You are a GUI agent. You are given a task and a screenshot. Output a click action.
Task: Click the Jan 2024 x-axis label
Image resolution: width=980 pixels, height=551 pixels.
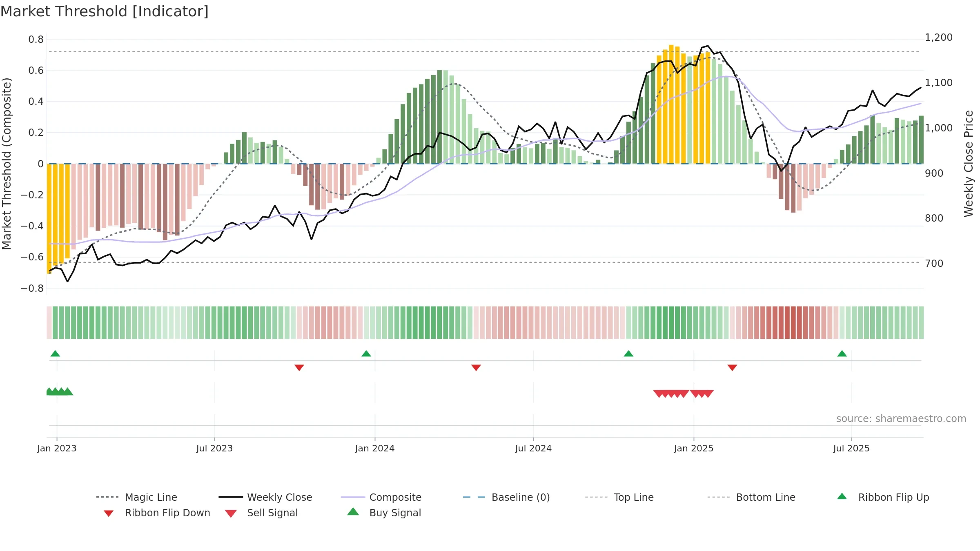[x=375, y=448]
